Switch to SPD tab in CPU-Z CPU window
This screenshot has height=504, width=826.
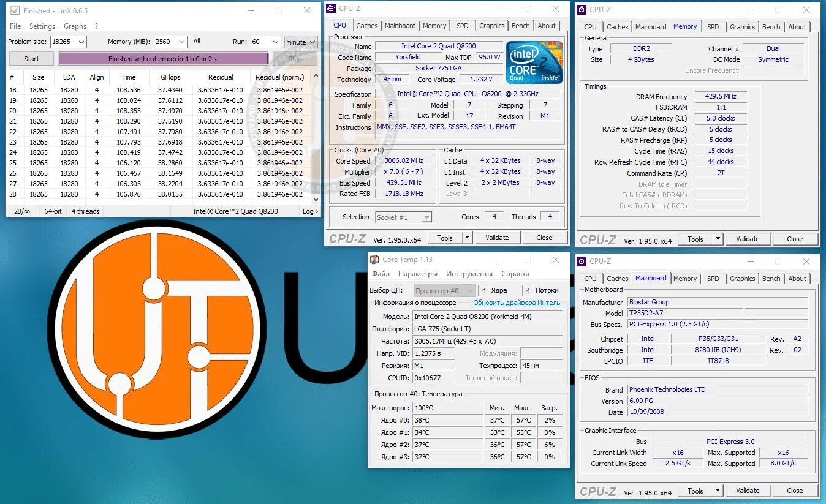point(463,26)
